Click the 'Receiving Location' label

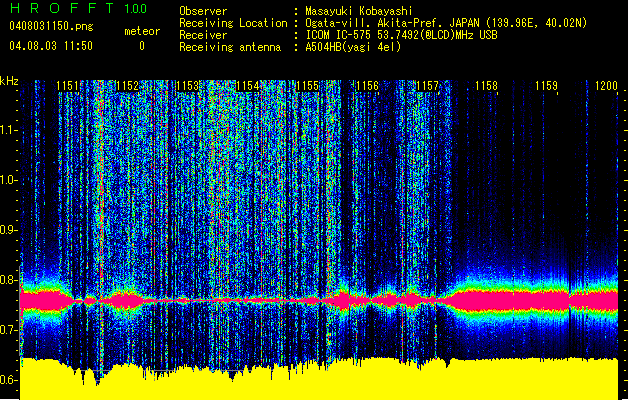pos(233,23)
